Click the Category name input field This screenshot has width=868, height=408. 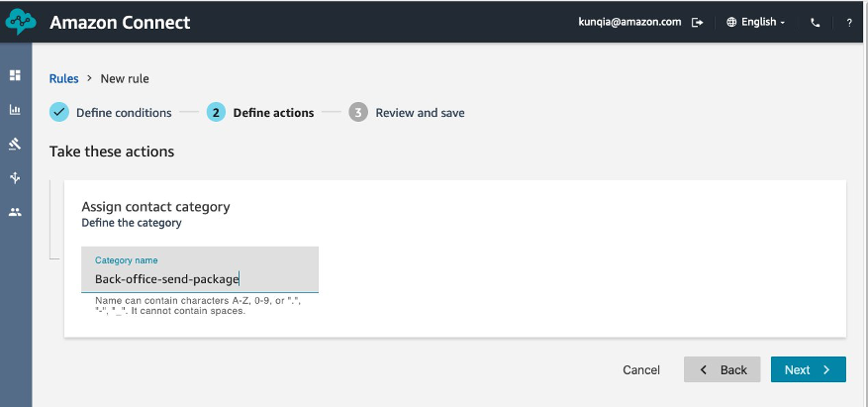(200, 269)
